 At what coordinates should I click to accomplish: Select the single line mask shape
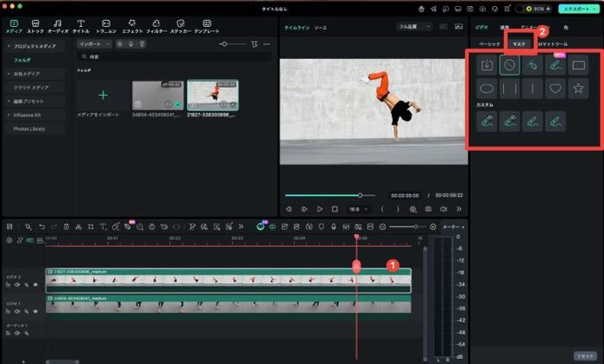click(532, 89)
